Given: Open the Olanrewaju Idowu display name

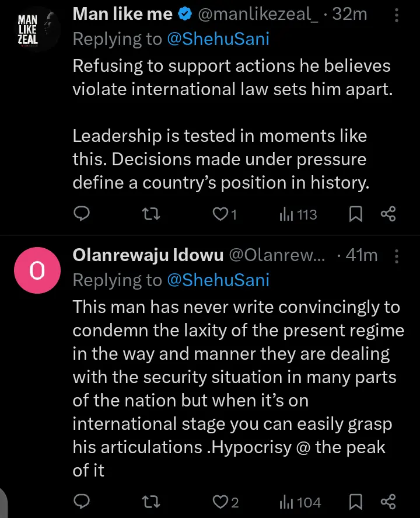Looking at the screenshot, I should point(148,256).
